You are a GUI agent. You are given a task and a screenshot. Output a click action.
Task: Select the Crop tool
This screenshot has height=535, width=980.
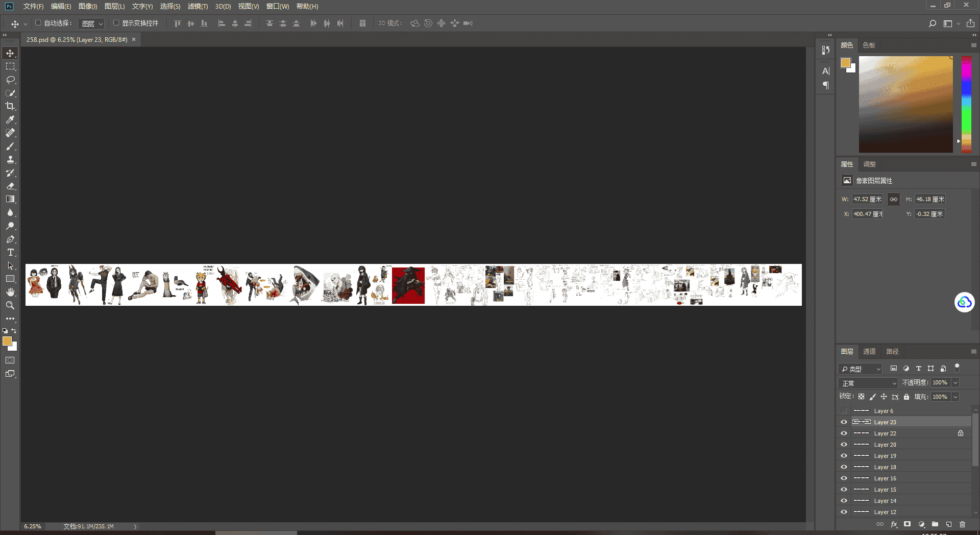[x=10, y=106]
